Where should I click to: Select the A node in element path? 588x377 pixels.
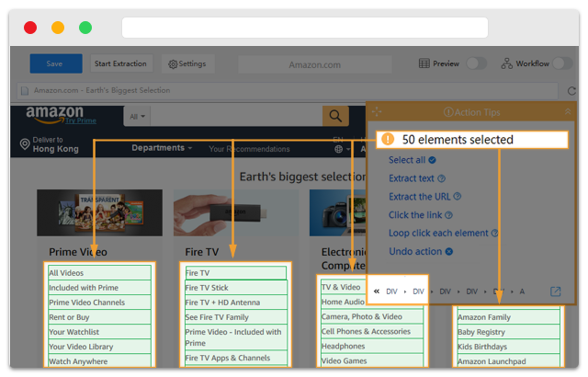[x=522, y=291]
